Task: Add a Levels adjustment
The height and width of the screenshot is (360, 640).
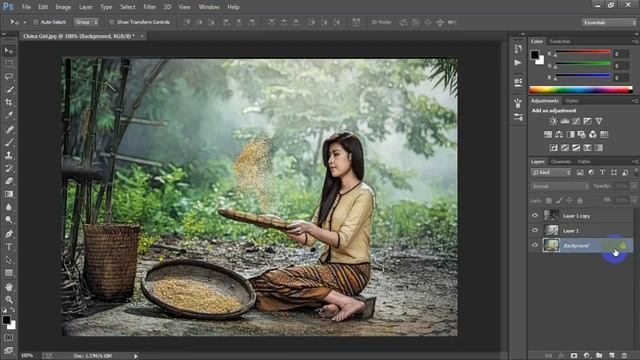Action: 564,121
